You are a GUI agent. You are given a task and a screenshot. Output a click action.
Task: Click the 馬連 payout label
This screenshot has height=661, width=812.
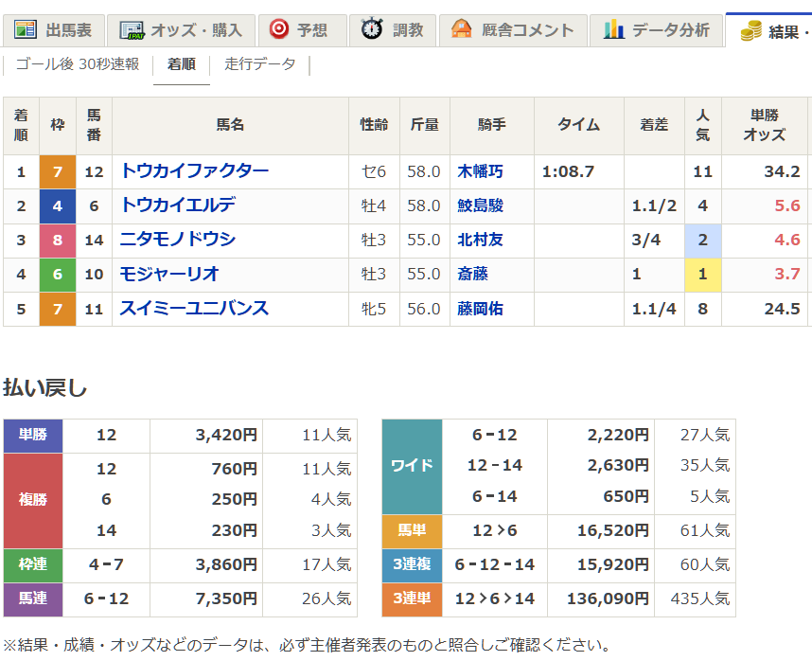pos(33,598)
